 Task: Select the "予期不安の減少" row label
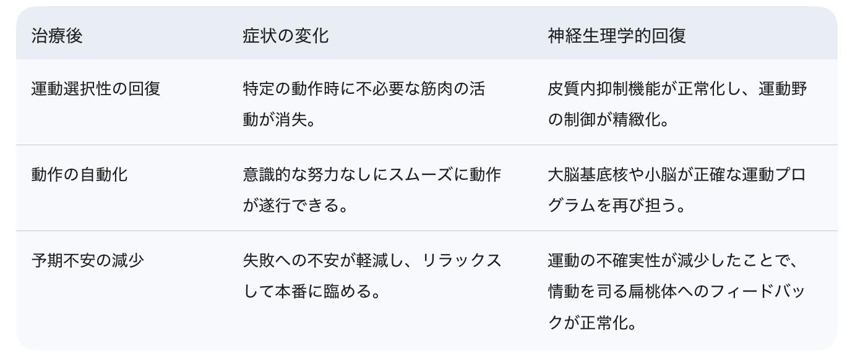click(x=88, y=260)
